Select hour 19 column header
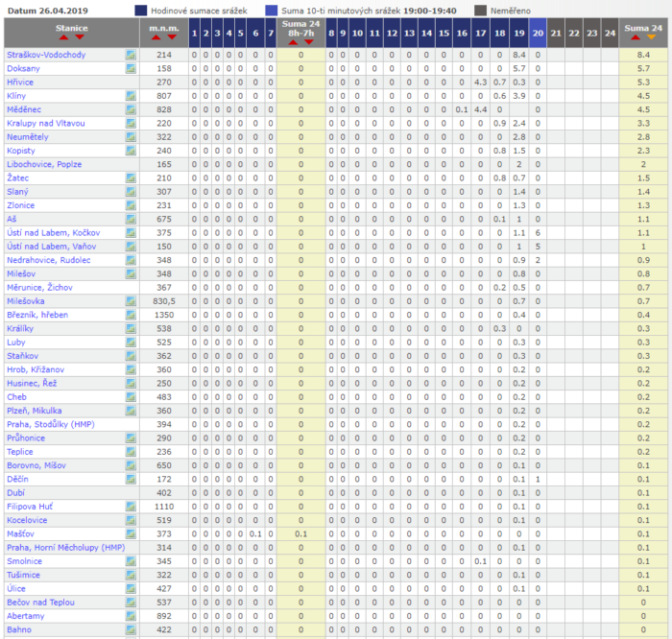672x639 pixels. 519,33
